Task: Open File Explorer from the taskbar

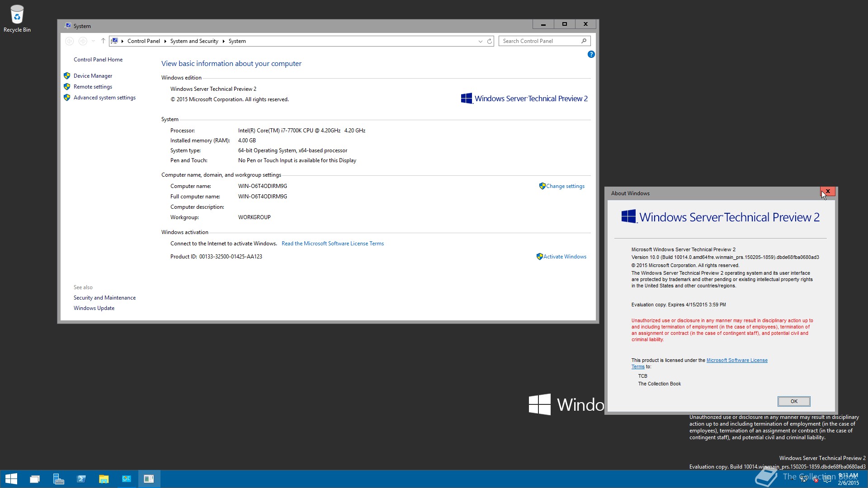Action: (x=104, y=479)
